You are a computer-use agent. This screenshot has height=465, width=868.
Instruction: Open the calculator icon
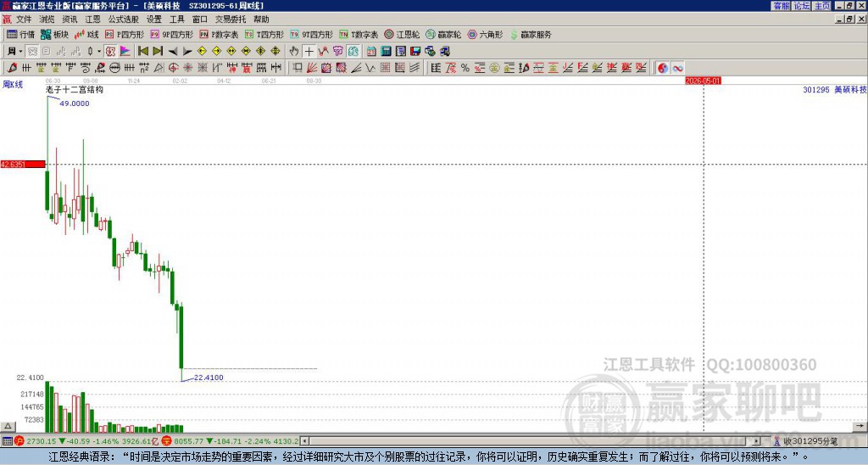[387, 52]
